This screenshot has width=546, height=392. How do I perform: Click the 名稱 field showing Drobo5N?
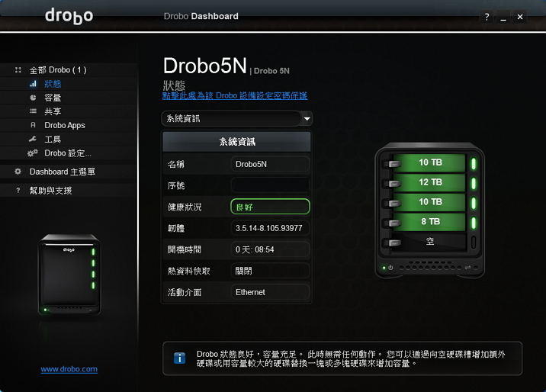(270, 164)
